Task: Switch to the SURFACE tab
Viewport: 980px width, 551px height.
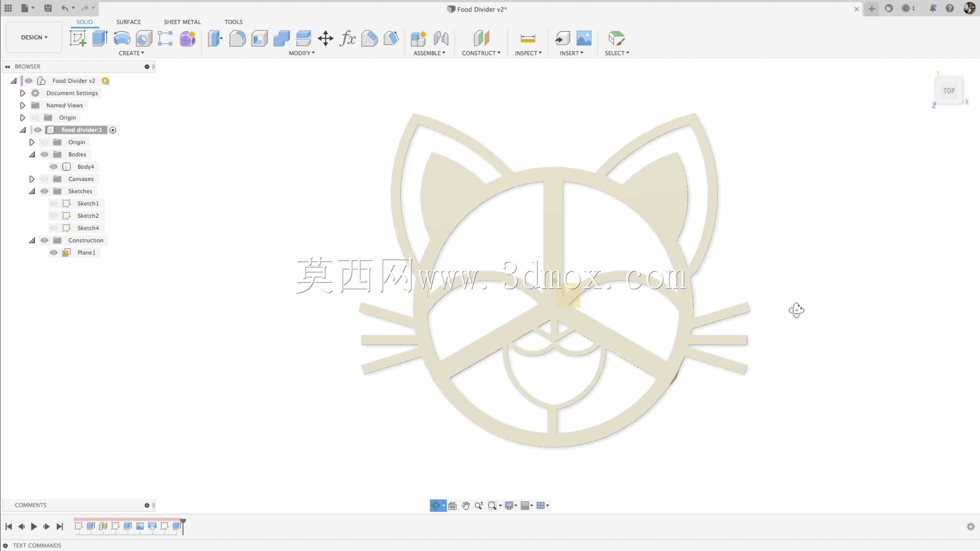Action: click(128, 22)
